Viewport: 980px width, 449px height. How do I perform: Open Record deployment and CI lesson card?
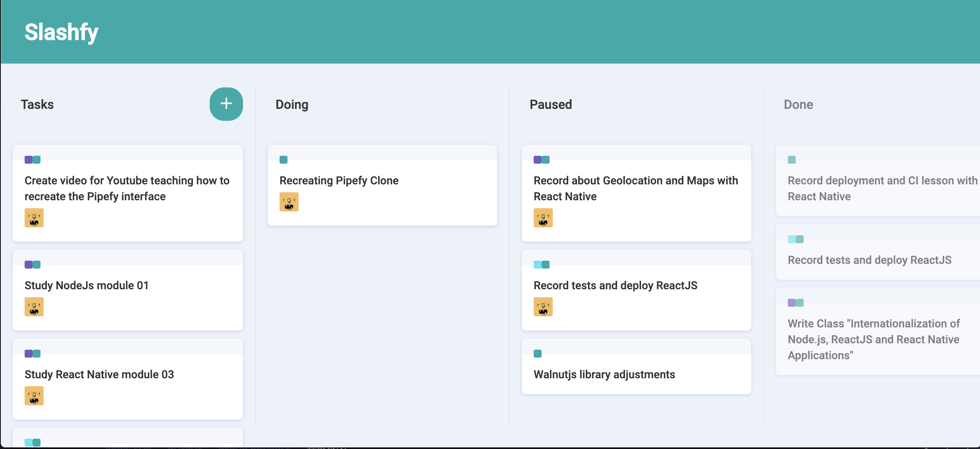(x=878, y=188)
